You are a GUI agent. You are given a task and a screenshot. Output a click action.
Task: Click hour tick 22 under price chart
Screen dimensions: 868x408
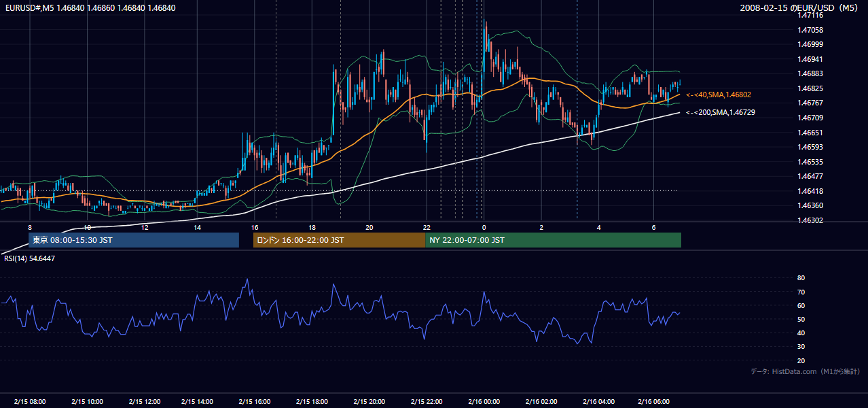(426, 227)
